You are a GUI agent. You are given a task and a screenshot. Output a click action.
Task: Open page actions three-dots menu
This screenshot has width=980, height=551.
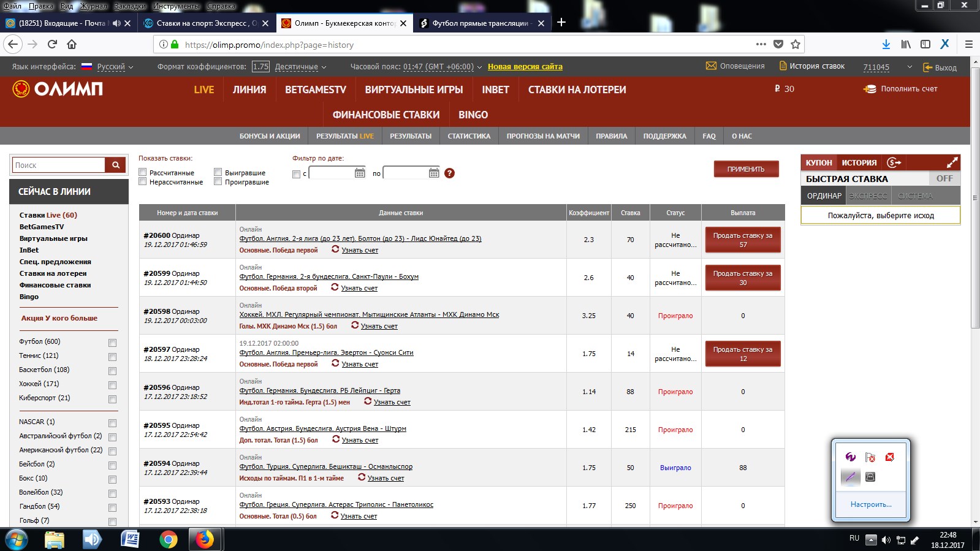[761, 44]
